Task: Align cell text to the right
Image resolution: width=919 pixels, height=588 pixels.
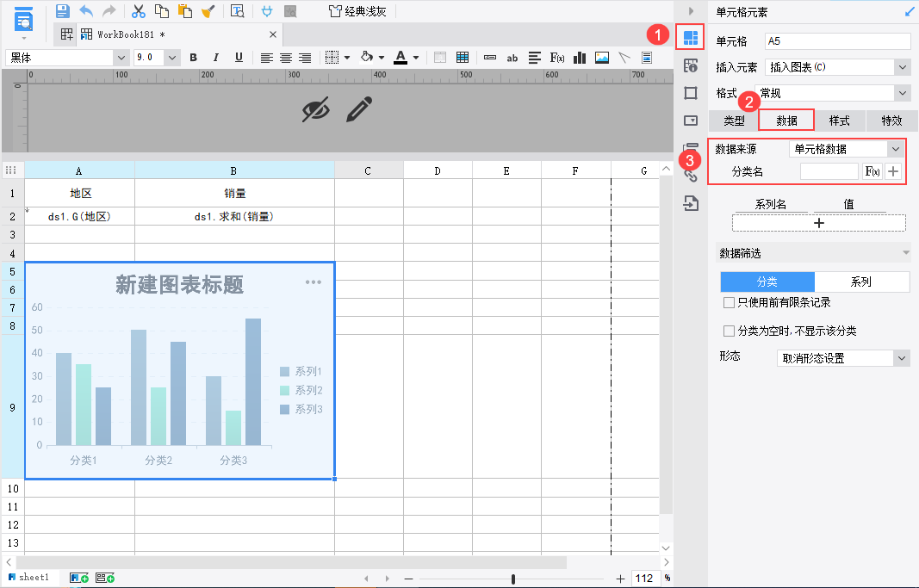Action: point(305,58)
